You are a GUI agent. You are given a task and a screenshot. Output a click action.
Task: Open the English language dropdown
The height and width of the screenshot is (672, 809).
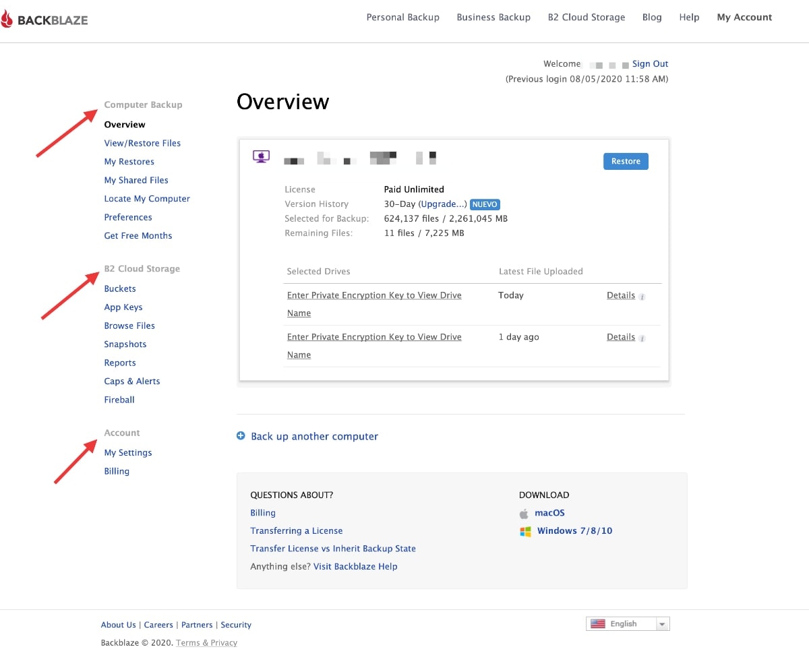pos(628,624)
